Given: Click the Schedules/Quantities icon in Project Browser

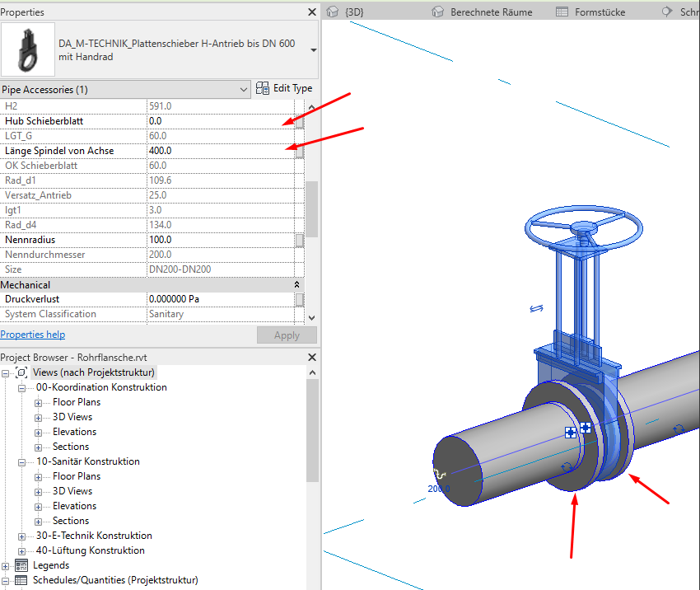Looking at the screenshot, I should pyautogui.click(x=22, y=580).
